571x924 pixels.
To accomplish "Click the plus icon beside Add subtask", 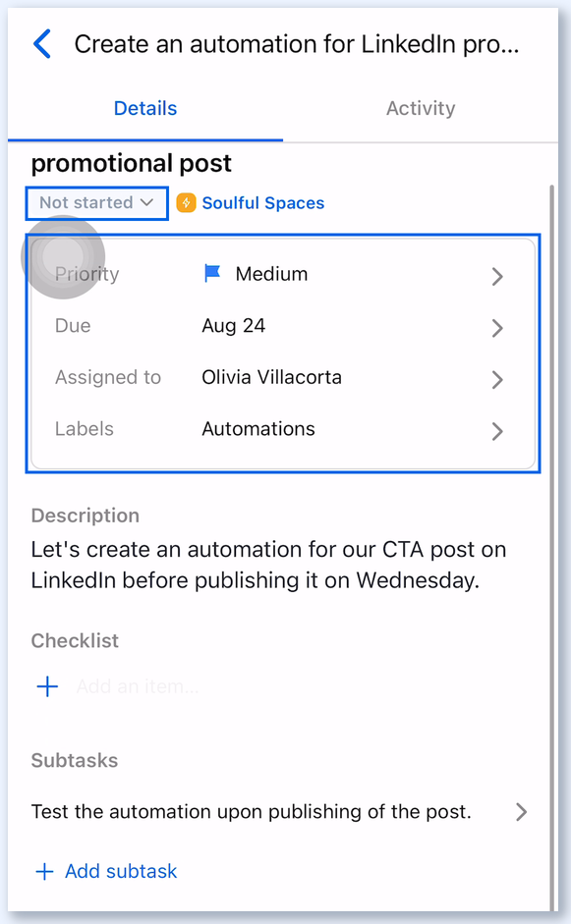I will (x=45, y=872).
